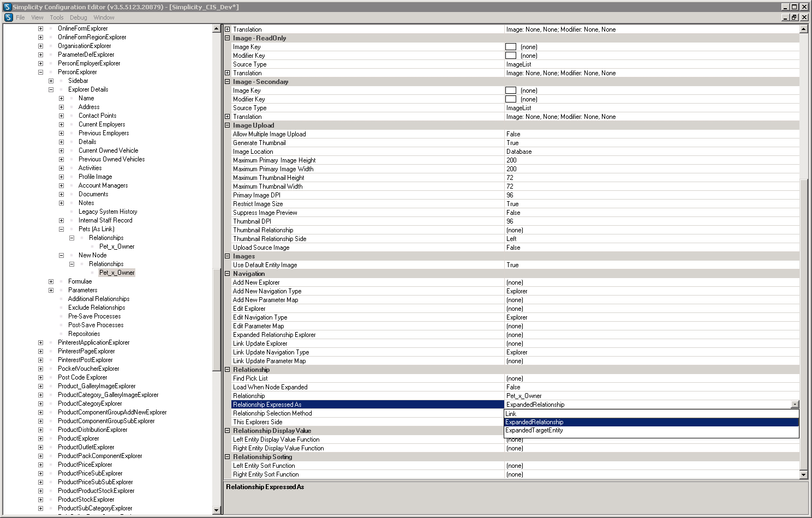Screen dimensions: 812x518
Task: Open the Tools menu
Action: (x=57, y=17)
